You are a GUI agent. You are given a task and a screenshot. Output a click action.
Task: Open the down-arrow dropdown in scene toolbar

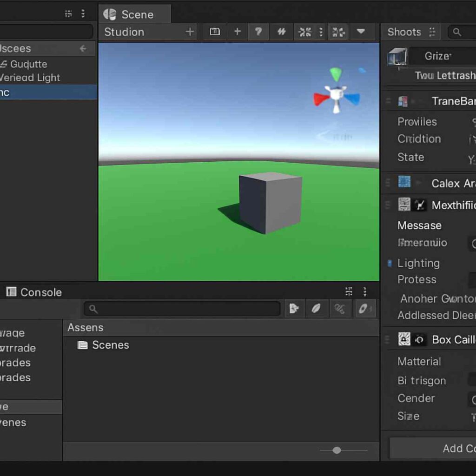(361, 31)
